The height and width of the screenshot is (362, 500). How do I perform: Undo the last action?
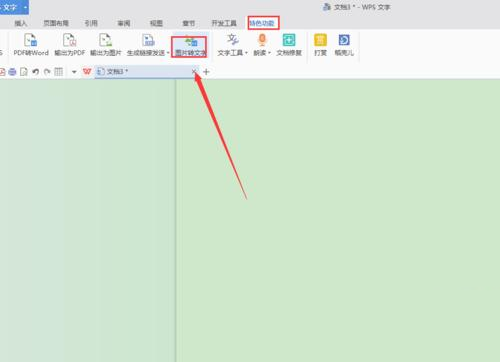35,72
